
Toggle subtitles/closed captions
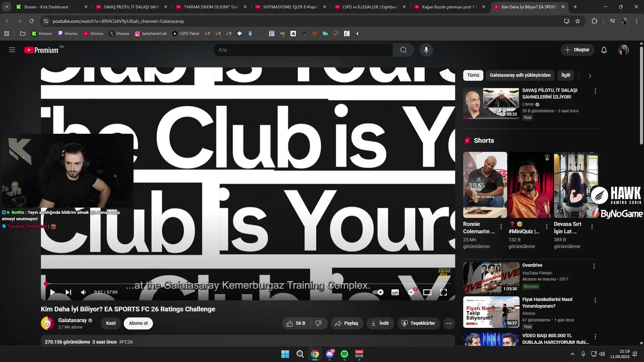[395, 292]
